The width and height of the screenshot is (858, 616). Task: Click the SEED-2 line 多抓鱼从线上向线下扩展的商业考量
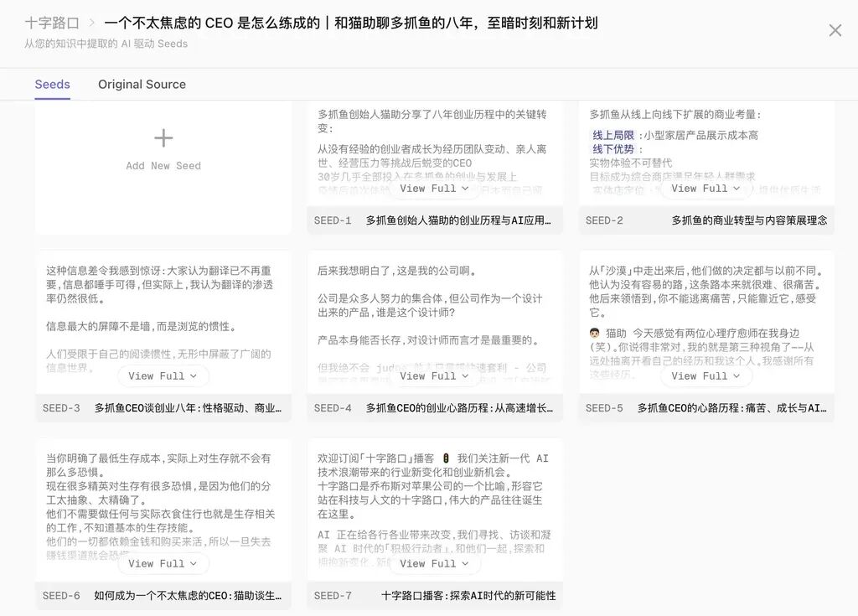[675, 115]
